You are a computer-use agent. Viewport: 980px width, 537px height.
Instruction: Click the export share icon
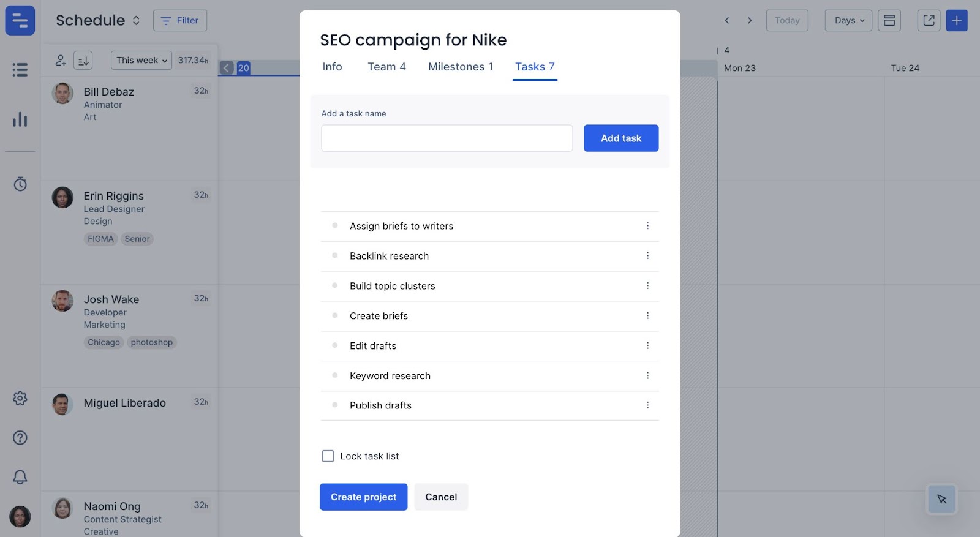coord(929,20)
